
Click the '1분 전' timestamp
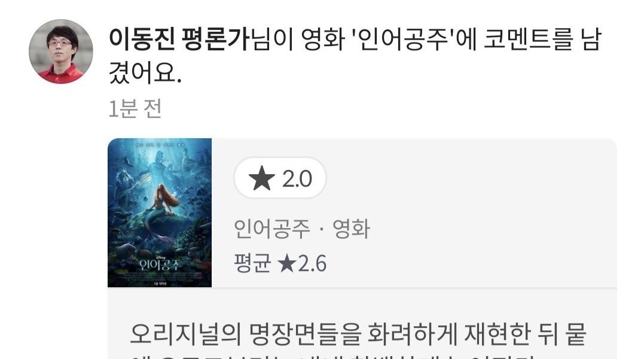point(135,109)
